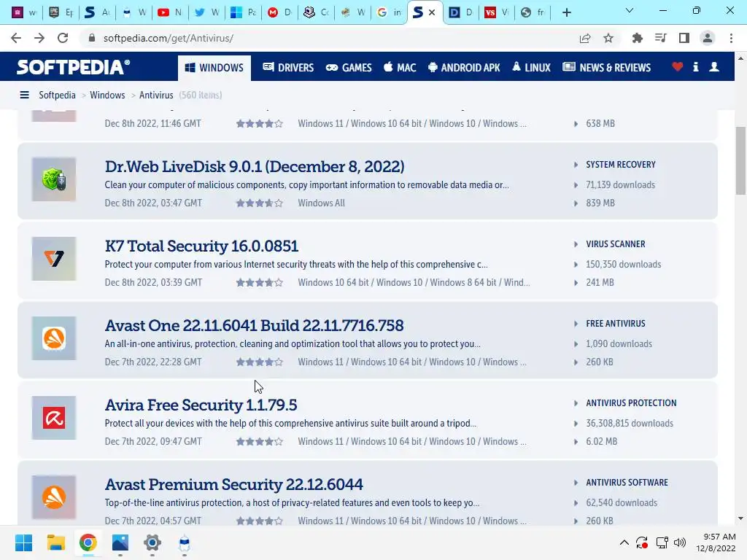747x560 pixels.
Task: Open the tab search chevron
Action: click(x=630, y=10)
